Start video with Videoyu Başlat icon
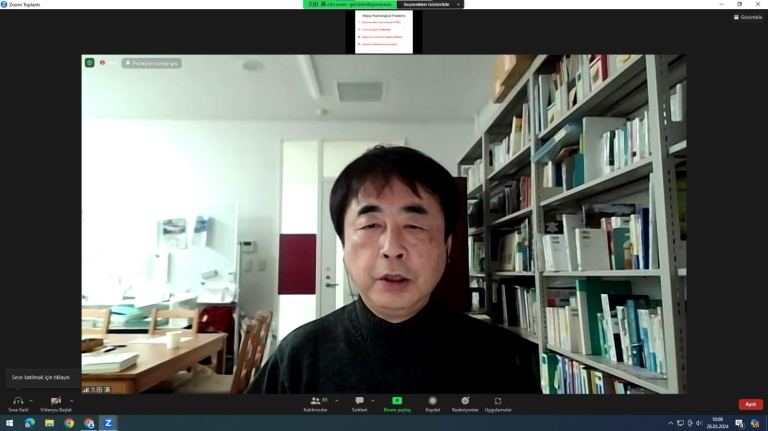This screenshot has height=431, width=768. click(x=55, y=401)
